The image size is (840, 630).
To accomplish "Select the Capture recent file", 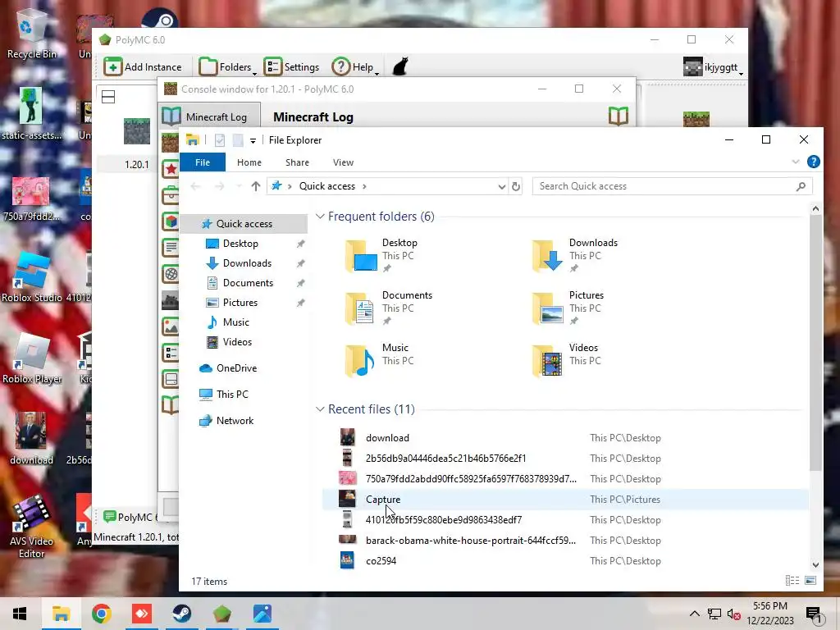I will click(x=565, y=500).
